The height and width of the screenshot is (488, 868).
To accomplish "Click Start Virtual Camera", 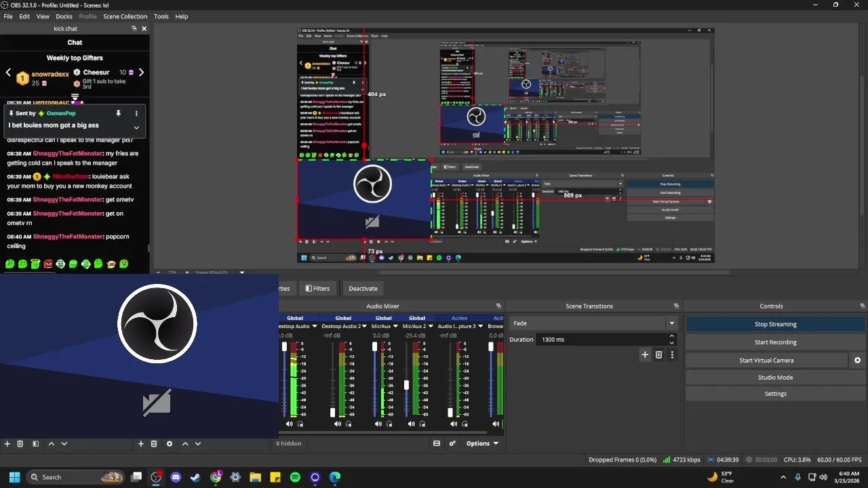I will 766,361.
